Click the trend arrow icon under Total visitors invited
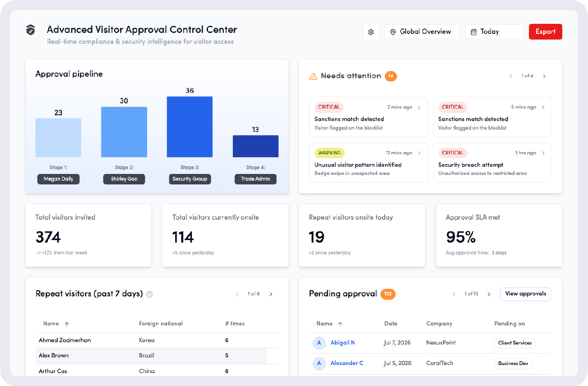Image resolution: width=588 pixels, height=386 pixels. coord(38,253)
